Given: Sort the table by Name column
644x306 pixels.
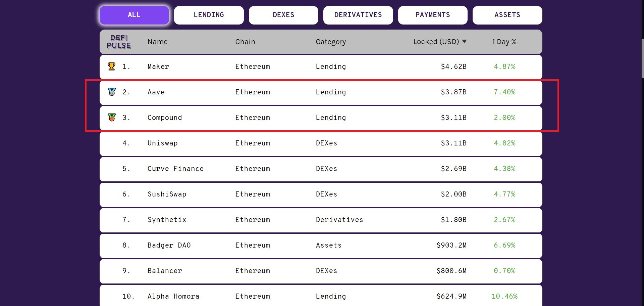Looking at the screenshot, I should pos(157,41).
